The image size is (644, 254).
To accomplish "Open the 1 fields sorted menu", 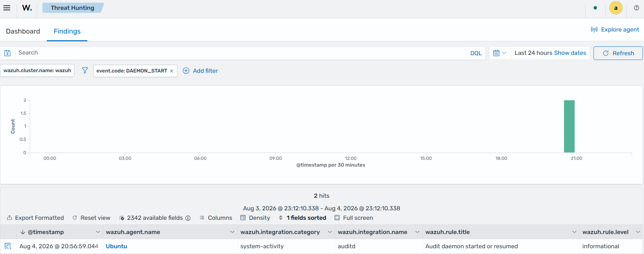I will point(302,218).
